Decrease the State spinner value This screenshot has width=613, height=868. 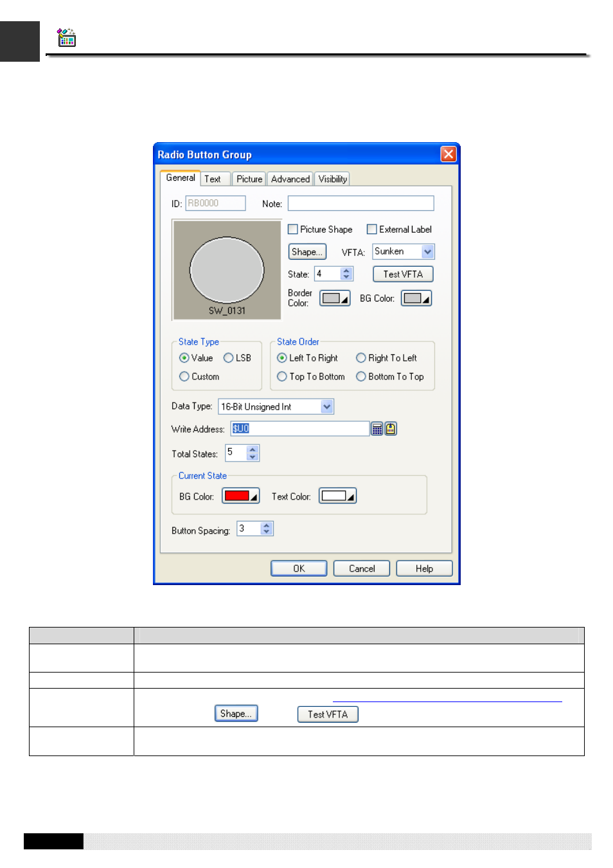(x=347, y=277)
